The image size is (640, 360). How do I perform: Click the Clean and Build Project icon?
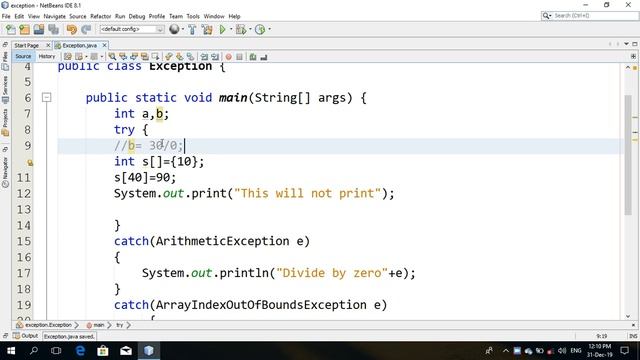tap(207, 29)
